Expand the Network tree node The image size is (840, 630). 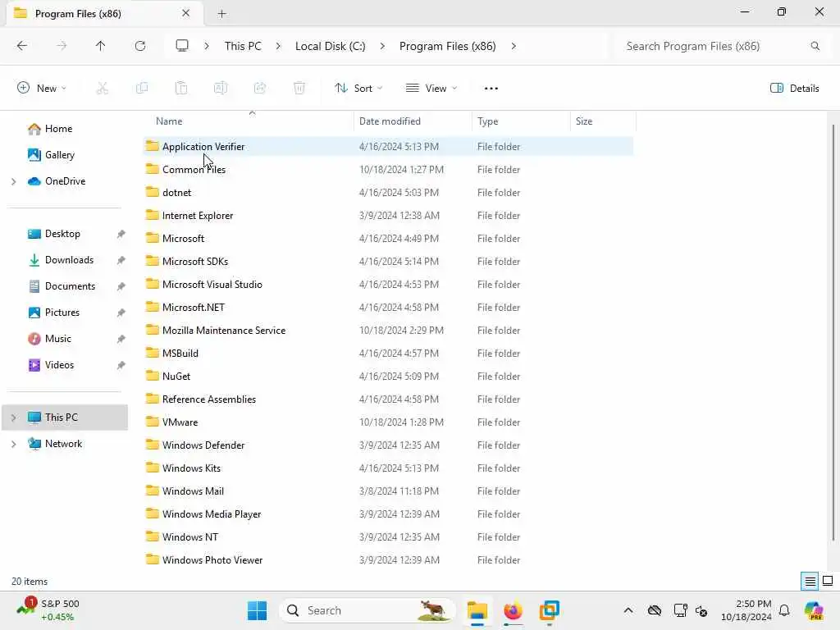[x=13, y=444]
